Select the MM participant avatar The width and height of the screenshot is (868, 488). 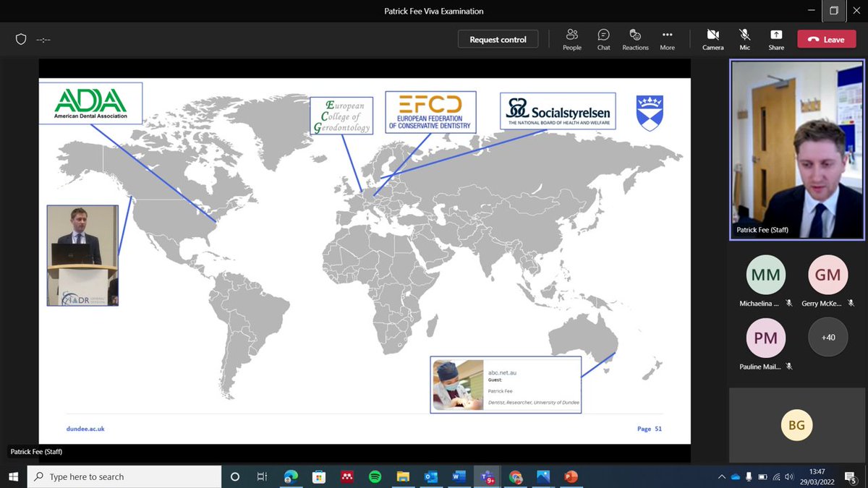(x=765, y=275)
